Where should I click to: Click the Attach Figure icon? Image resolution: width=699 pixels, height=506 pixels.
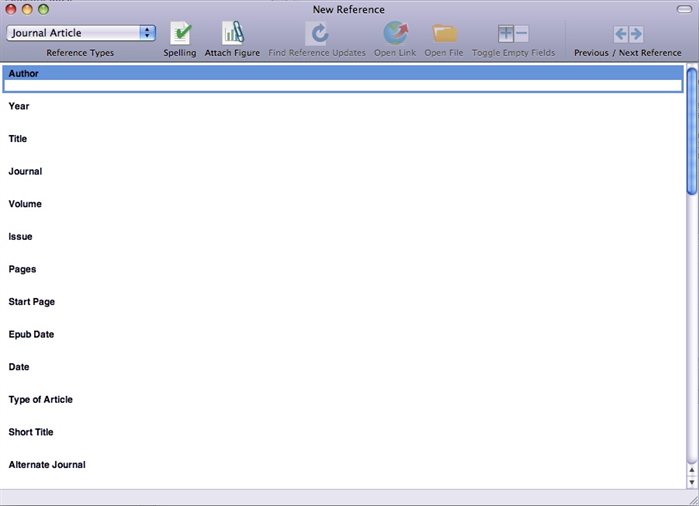tap(232, 33)
